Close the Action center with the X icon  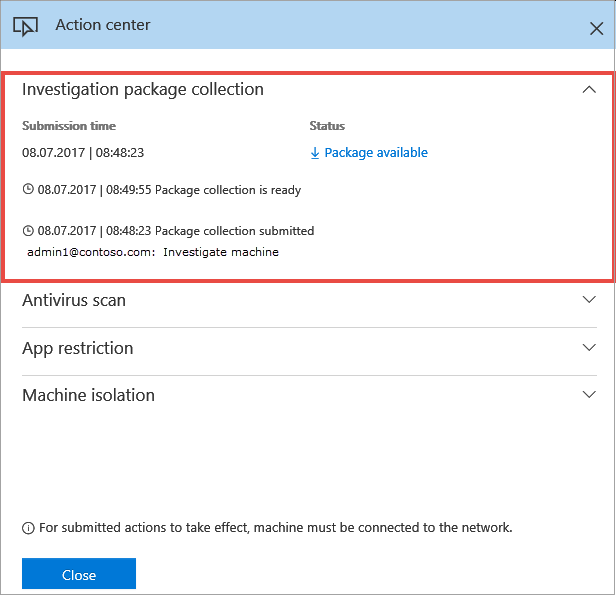click(598, 26)
